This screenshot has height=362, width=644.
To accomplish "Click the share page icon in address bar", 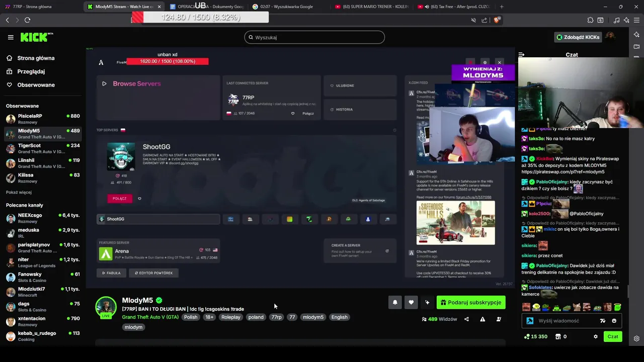I will (x=485, y=20).
